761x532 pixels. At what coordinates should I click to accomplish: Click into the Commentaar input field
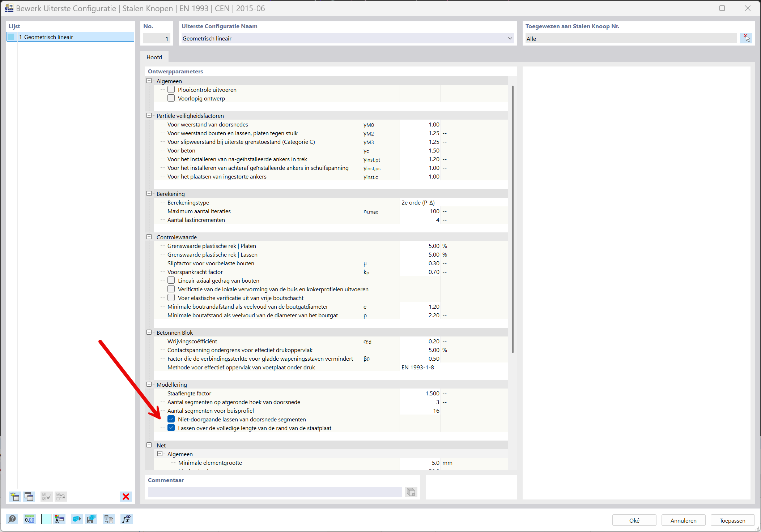coord(275,492)
